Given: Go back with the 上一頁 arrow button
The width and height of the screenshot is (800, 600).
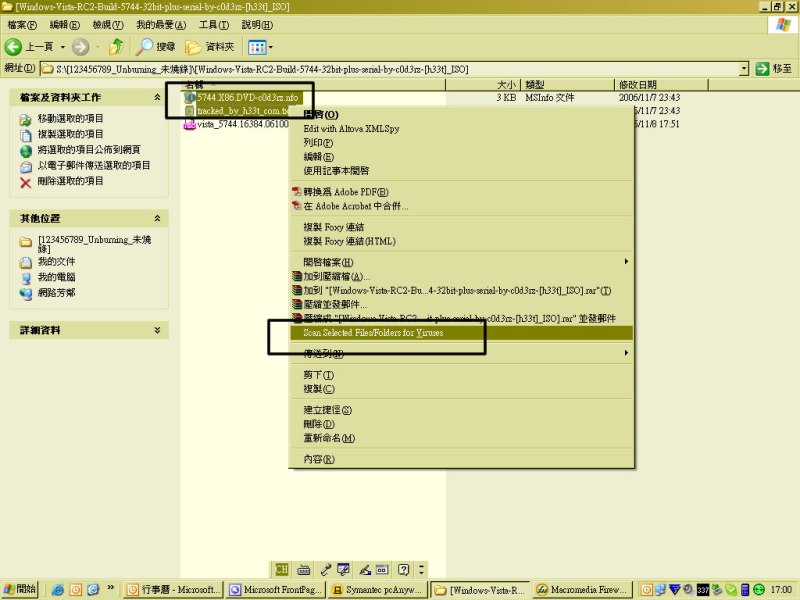Looking at the screenshot, I should click(29, 47).
